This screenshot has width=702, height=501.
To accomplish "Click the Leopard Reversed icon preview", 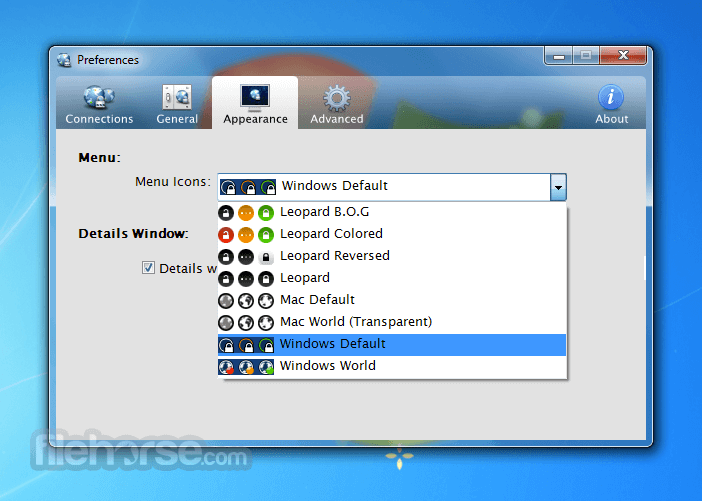I will pyautogui.click(x=246, y=257).
